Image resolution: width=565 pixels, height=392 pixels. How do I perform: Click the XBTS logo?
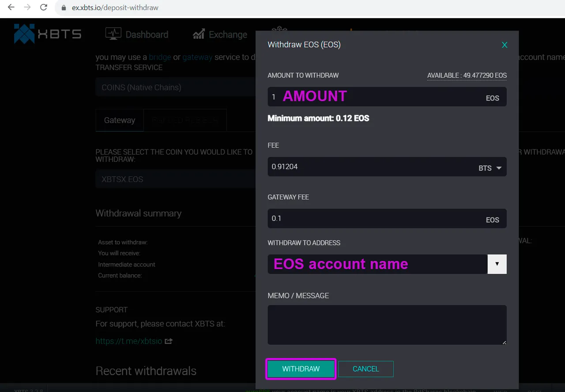(x=47, y=34)
